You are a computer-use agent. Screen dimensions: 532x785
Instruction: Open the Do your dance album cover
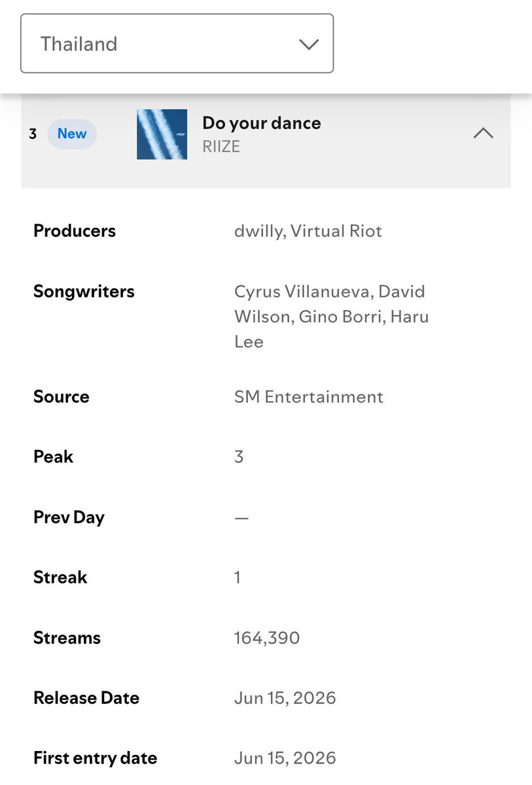pos(162,134)
